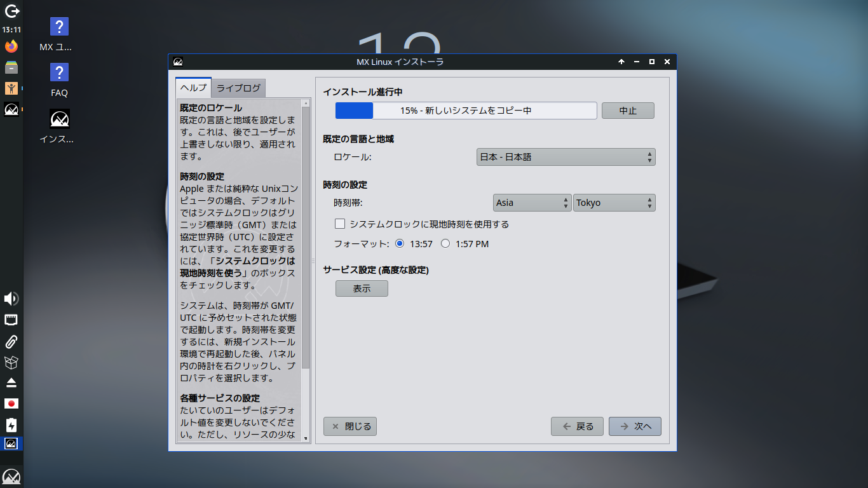
Task: Open the clipboard paperclip tray icon
Action: [x=11, y=341]
